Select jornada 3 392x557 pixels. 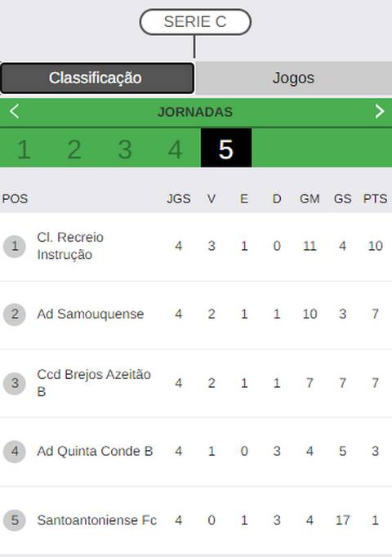[125, 149]
